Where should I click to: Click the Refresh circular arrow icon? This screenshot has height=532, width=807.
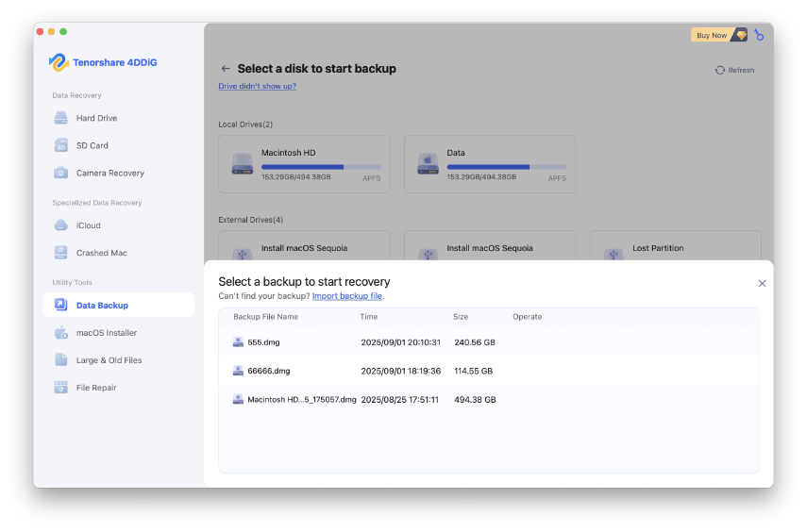pyautogui.click(x=719, y=70)
